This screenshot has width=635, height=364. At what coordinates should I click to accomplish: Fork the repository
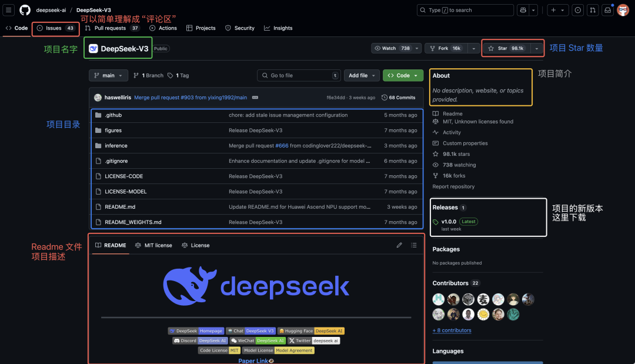[446, 48]
